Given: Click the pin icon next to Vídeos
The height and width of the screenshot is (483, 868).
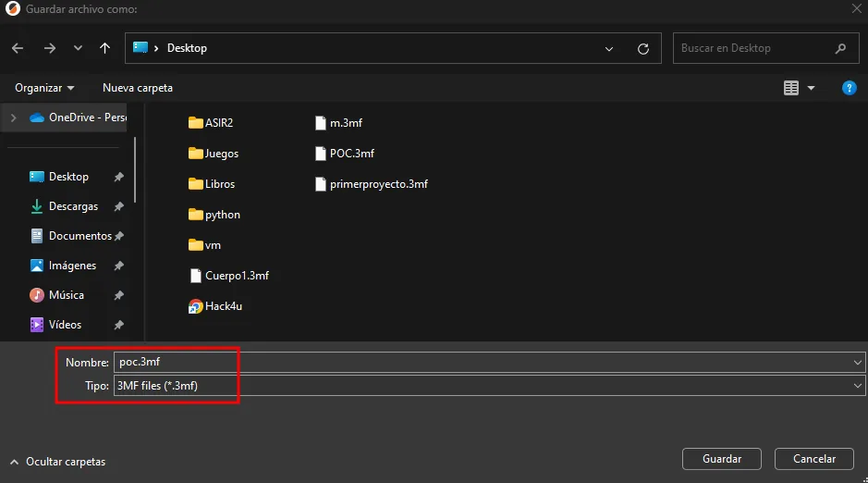Looking at the screenshot, I should 118,325.
